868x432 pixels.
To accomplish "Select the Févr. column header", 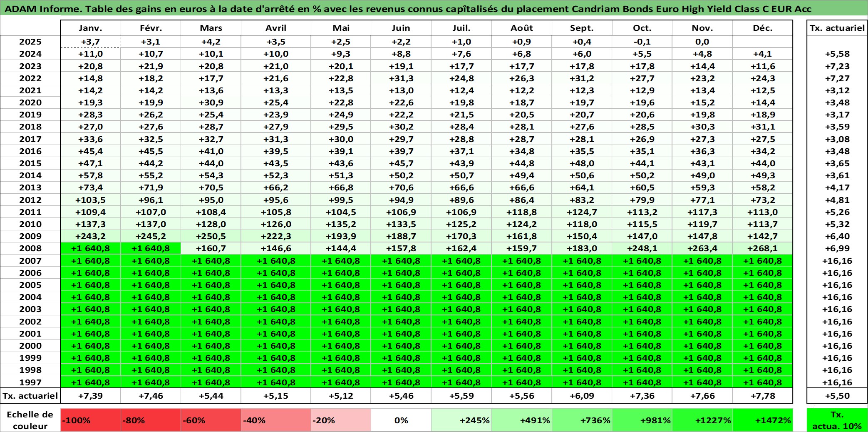I will click(x=151, y=28).
